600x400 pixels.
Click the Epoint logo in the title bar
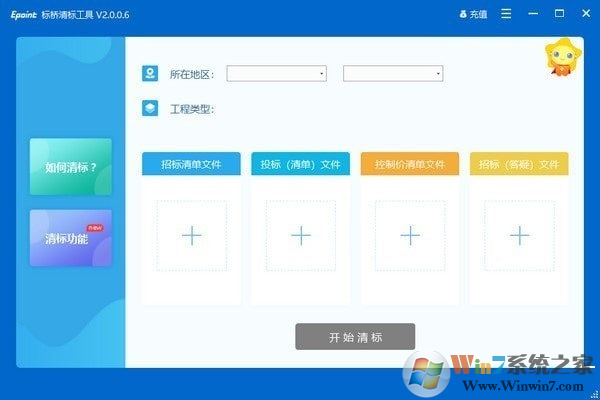click(x=24, y=15)
